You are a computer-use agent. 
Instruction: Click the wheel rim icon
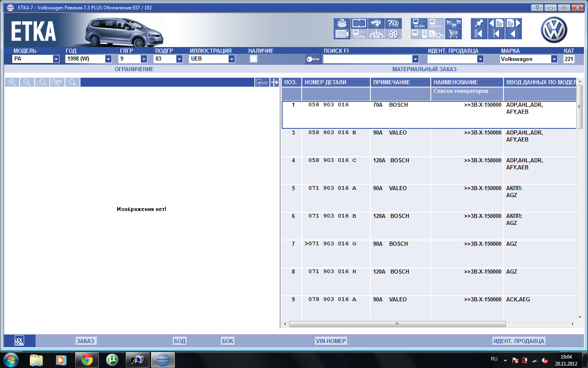393,34
